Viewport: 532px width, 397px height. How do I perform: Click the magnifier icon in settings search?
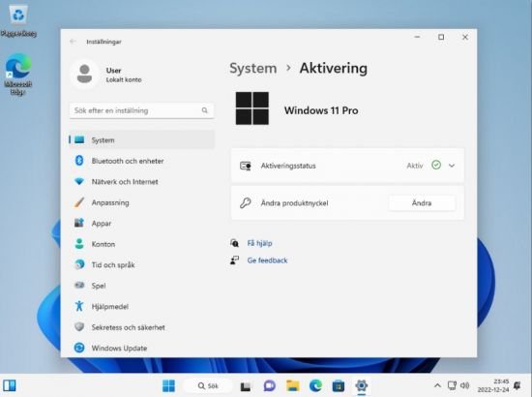[x=205, y=110]
